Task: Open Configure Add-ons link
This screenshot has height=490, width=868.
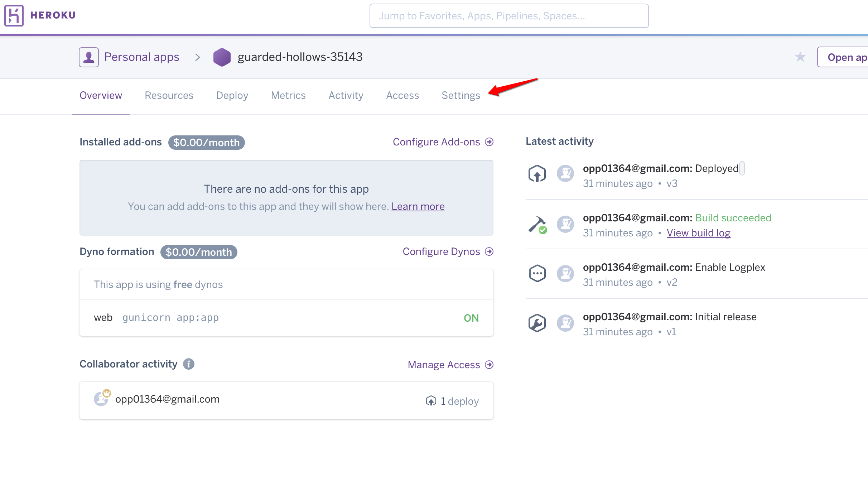Action: [443, 142]
